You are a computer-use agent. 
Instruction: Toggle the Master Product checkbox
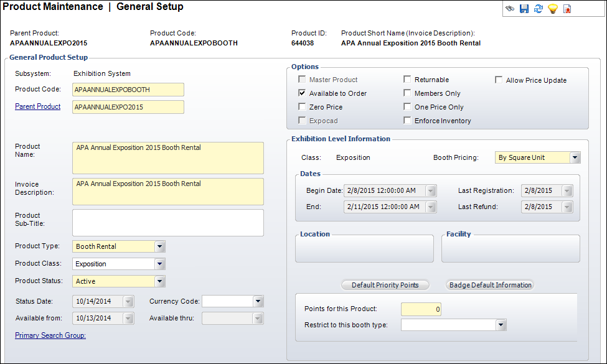click(x=302, y=79)
